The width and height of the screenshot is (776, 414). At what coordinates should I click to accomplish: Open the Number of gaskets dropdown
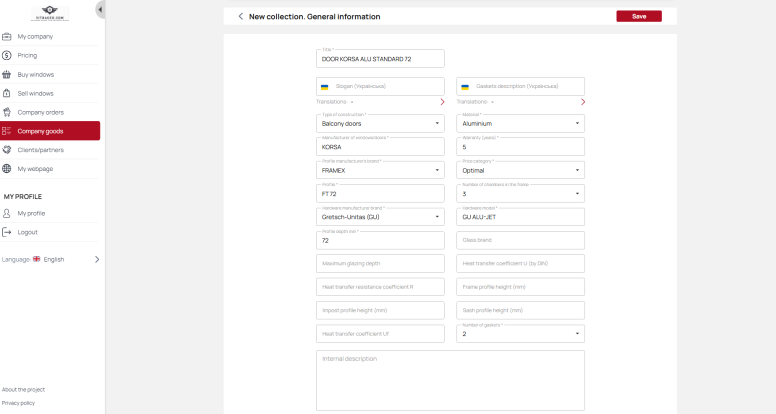point(520,334)
